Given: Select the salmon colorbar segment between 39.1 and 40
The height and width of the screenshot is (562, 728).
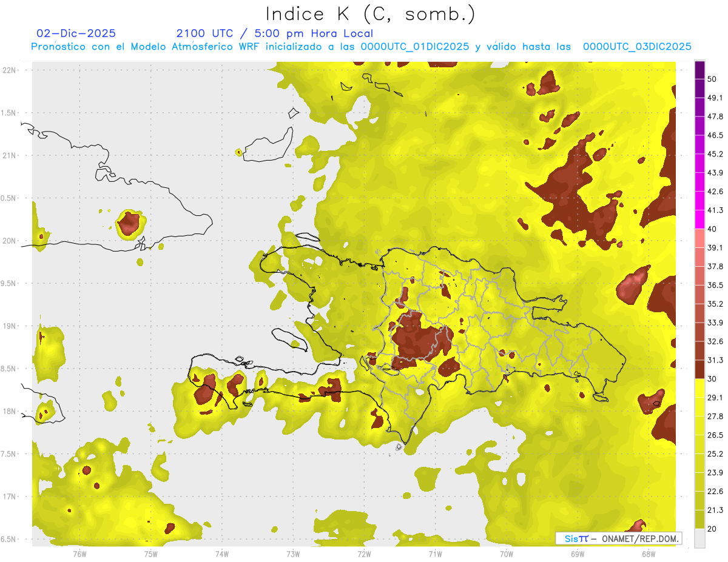Looking at the screenshot, I should click(699, 238).
